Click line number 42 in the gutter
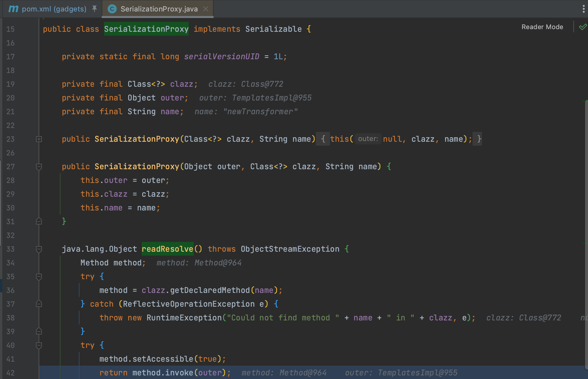The height and width of the screenshot is (379, 588). click(x=10, y=373)
